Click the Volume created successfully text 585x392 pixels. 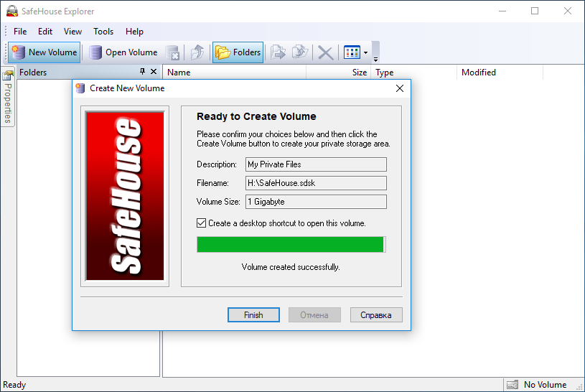point(291,267)
